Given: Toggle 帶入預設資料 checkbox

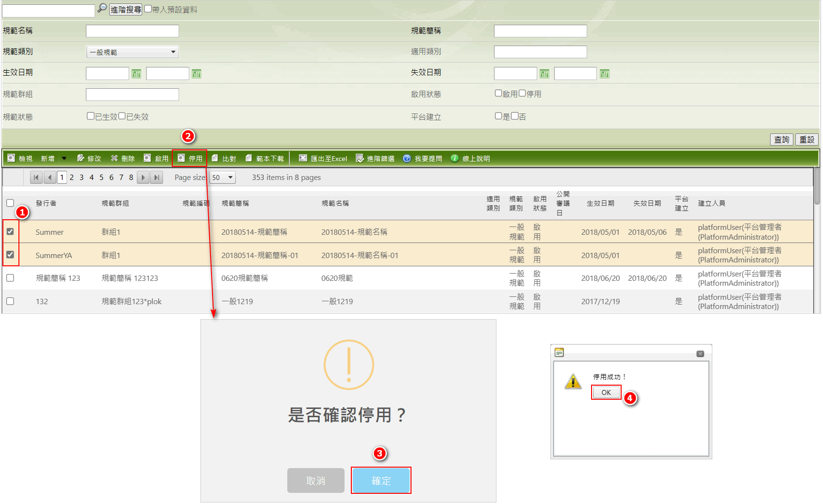Looking at the screenshot, I should pyautogui.click(x=148, y=9).
